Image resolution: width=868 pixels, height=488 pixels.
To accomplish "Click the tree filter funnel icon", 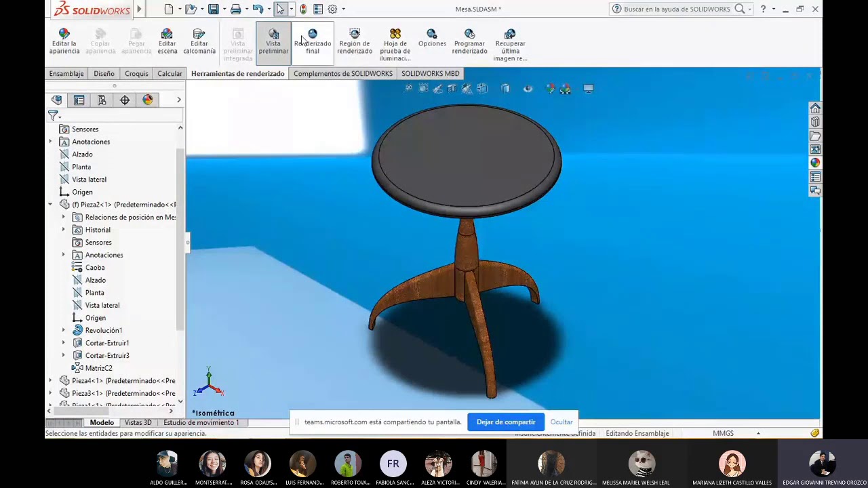I will pyautogui.click(x=53, y=116).
